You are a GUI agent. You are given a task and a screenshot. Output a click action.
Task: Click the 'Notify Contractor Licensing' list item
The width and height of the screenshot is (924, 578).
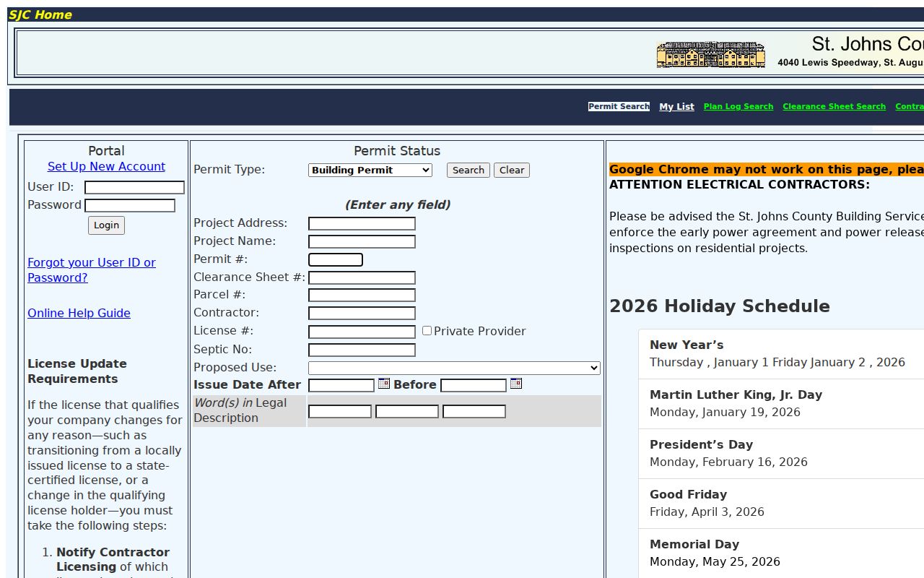coord(113,559)
